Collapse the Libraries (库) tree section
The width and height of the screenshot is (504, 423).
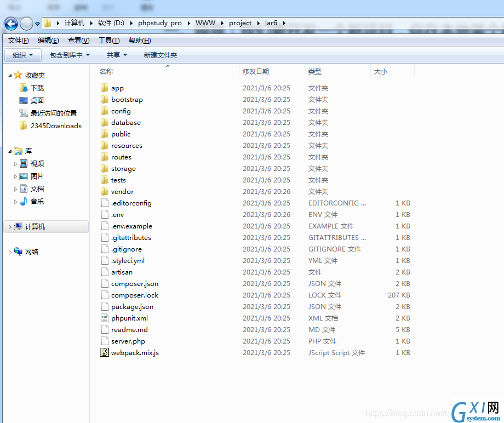10,151
